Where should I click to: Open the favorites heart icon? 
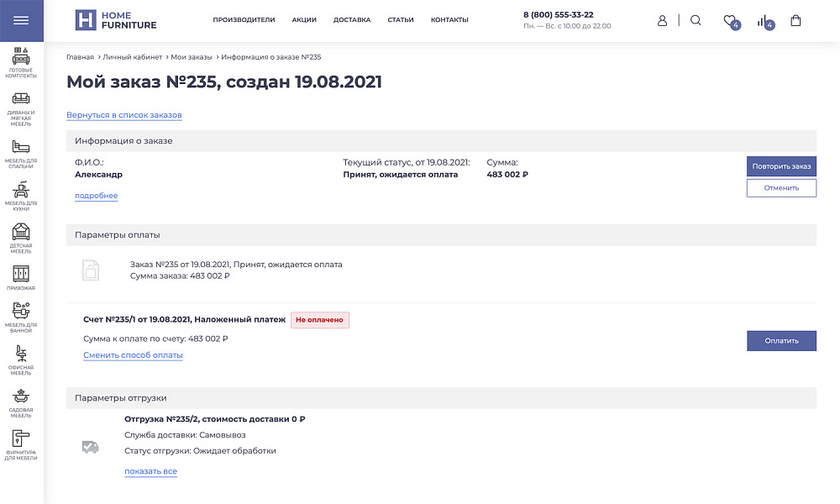pos(729,20)
